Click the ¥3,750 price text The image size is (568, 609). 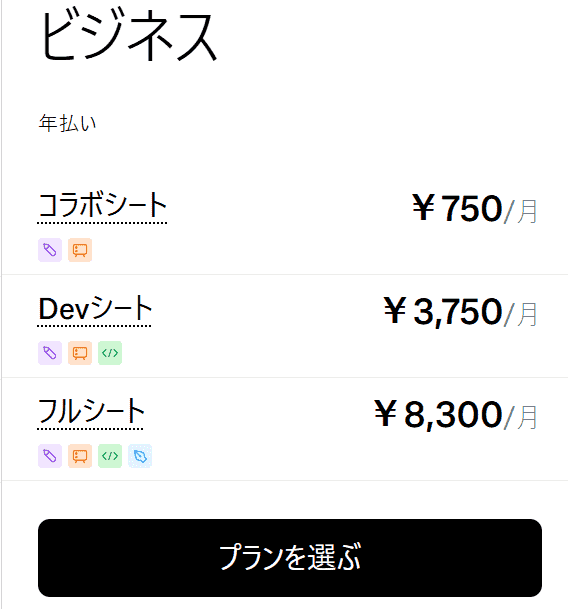click(443, 311)
